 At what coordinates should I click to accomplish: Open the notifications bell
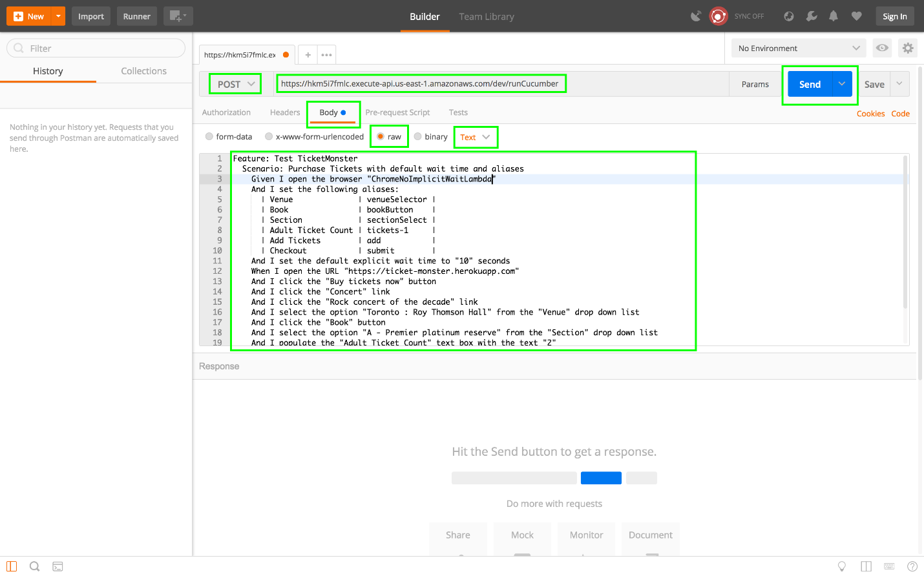click(x=834, y=16)
